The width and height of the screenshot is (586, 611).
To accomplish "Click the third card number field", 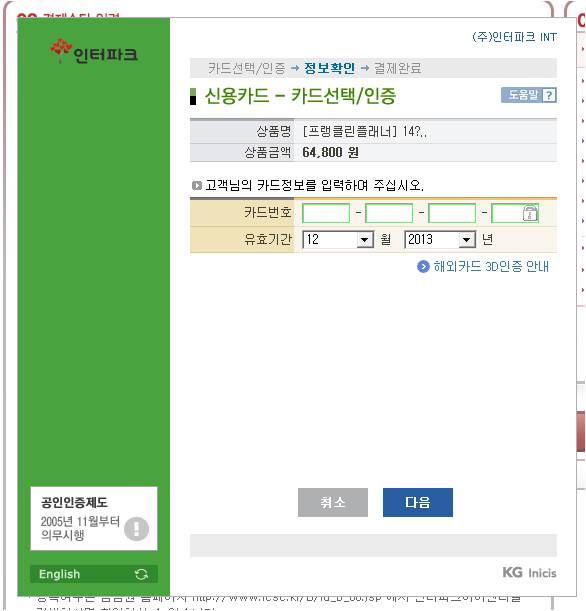I will pyautogui.click(x=452, y=213).
